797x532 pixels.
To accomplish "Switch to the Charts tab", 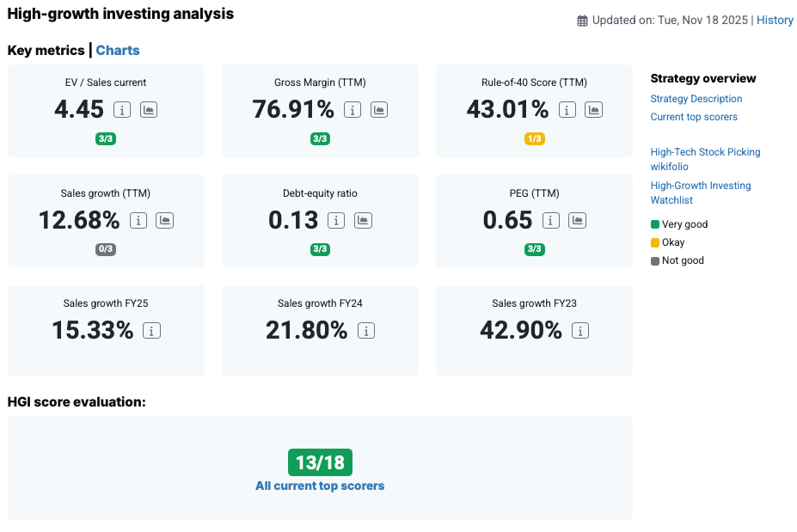I will (118, 51).
